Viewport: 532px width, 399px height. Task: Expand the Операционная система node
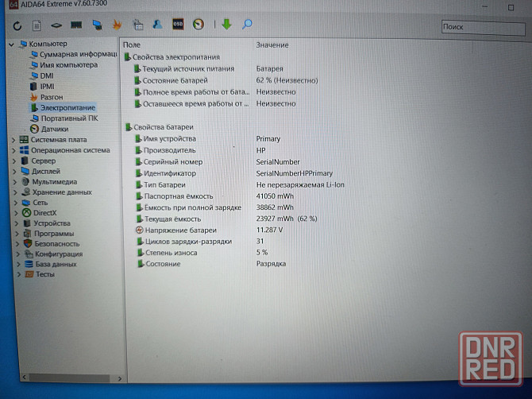click(14, 150)
